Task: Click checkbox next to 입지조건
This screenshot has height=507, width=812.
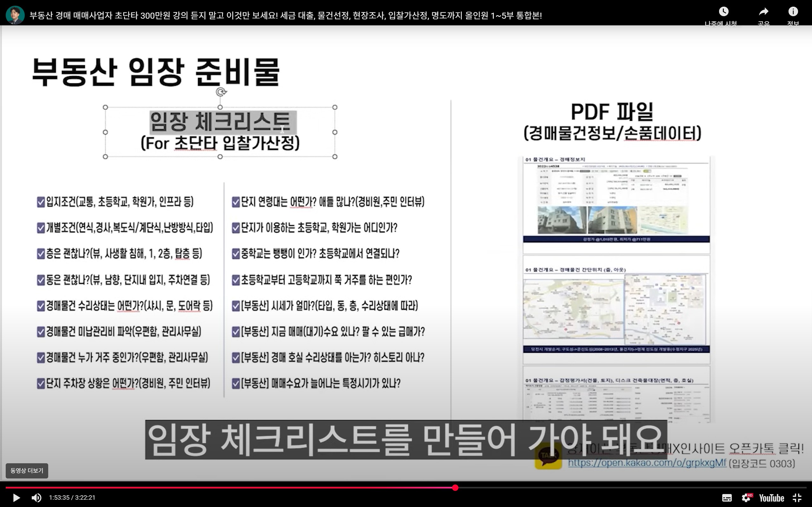Action: pos(41,202)
